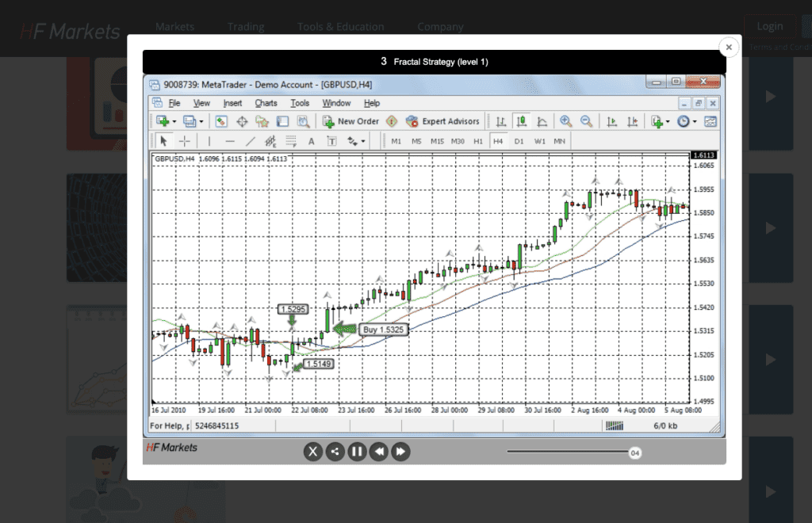Select the Horizontal Line drawing tool

(230, 141)
